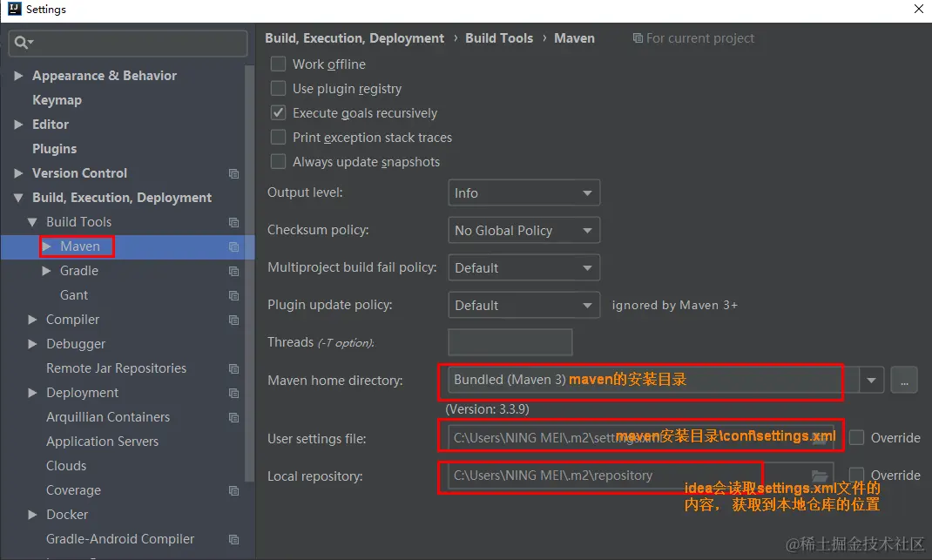
Task: Expand the Deployment tree arrow
Action: point(32,393)
